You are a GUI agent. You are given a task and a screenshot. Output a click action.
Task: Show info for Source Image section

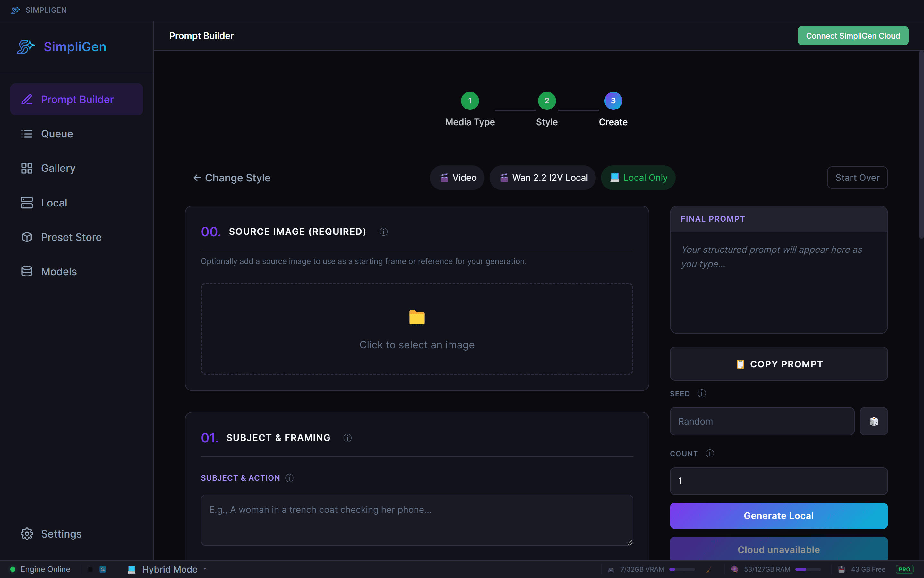click(383, 232)
